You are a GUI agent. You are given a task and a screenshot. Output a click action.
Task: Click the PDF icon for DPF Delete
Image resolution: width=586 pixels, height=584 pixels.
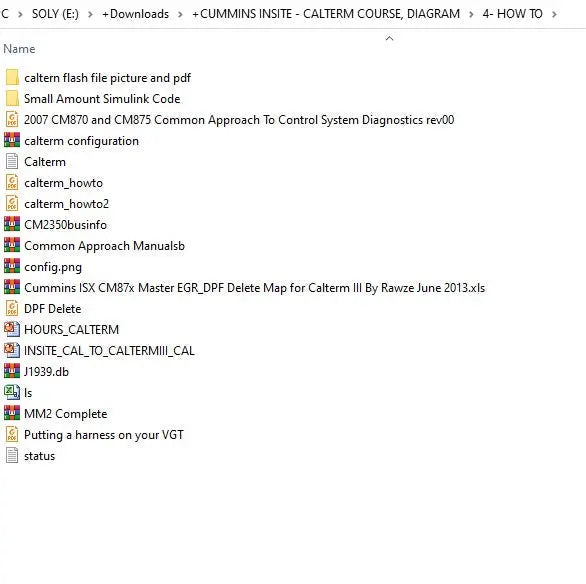[12, 309]
